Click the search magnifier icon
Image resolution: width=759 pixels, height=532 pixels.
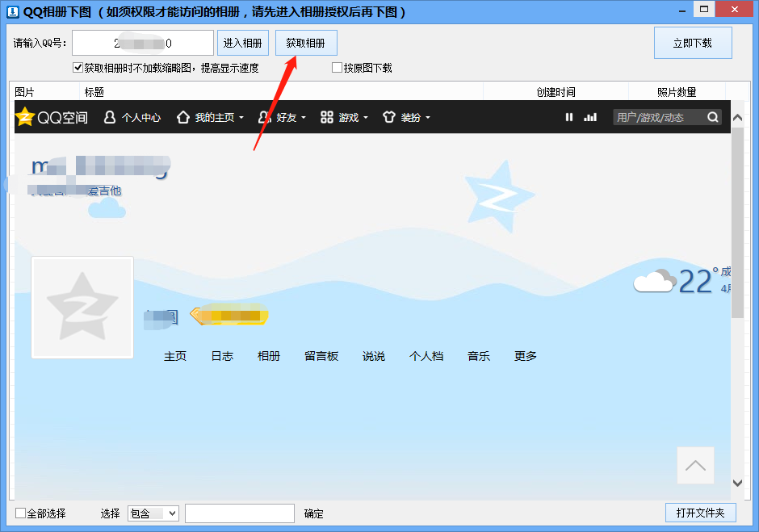click(x=711, y=117)
